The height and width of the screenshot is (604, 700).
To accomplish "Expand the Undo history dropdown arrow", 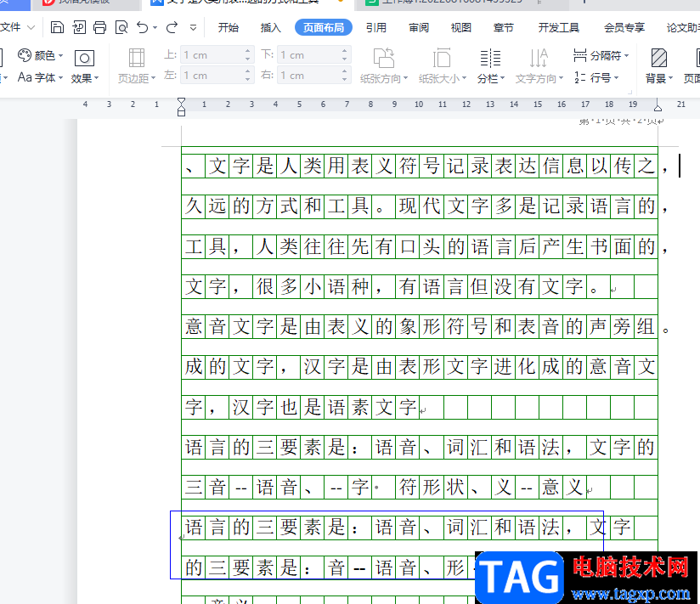I will pos(155,28).
